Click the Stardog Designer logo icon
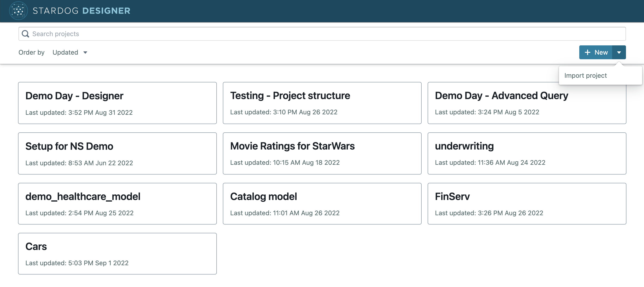Image resolution: width=644 pixels, height=287 pixels. (18, 11)
